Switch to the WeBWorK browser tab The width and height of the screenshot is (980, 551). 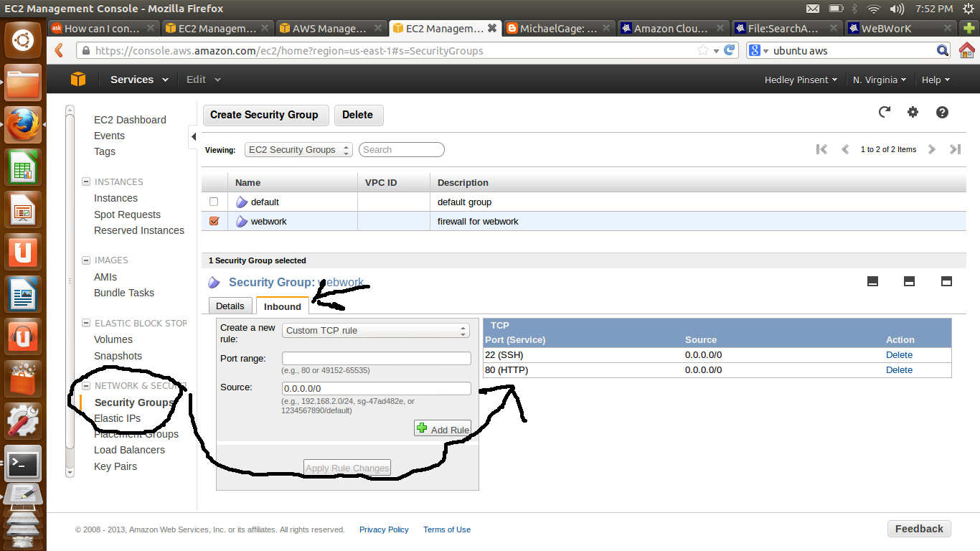tap(901, 29)
